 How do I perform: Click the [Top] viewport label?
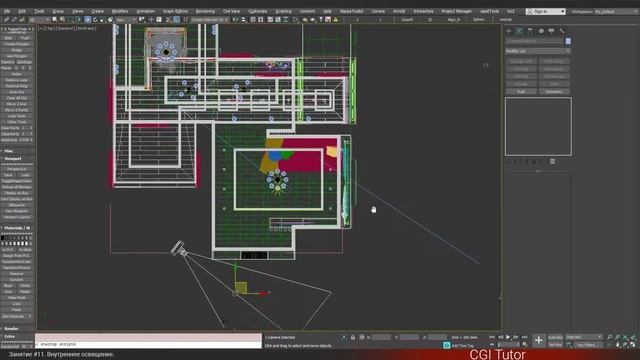pos(49,29)
